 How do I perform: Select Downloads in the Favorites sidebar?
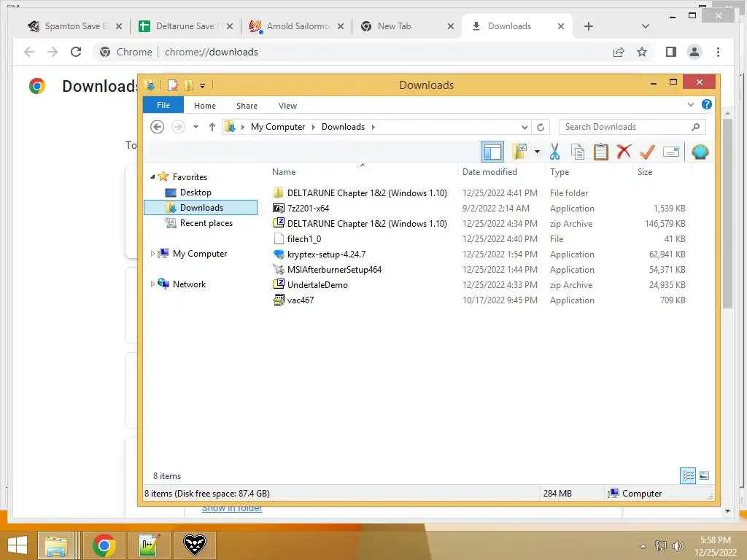(201, 208)
